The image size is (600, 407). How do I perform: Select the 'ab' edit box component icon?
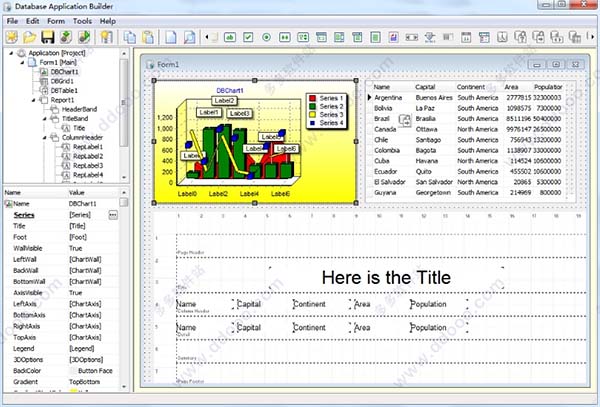pyautogui.click(x=230, y=37)
